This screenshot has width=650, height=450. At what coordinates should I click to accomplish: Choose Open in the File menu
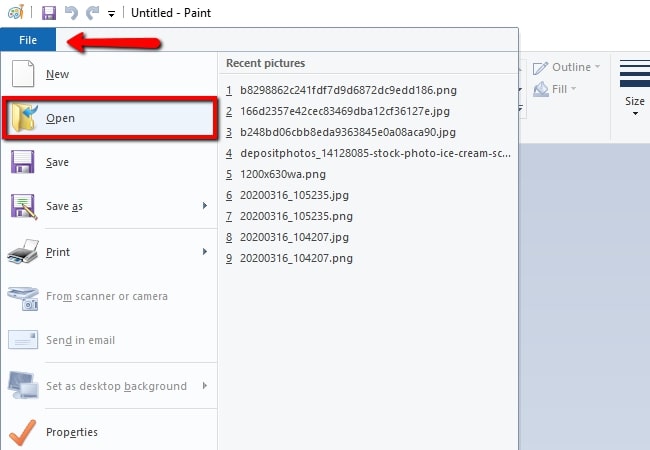(109, 118)
